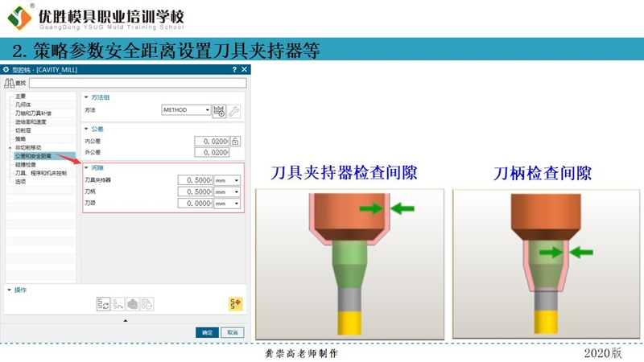Click the 查找 search input field
This screenshot has width=644, height=362.
(138, 84)
